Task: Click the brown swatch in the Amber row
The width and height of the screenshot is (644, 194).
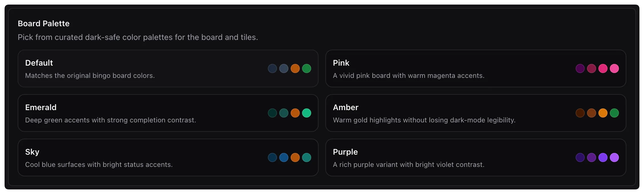Action: tap(580, 113)
